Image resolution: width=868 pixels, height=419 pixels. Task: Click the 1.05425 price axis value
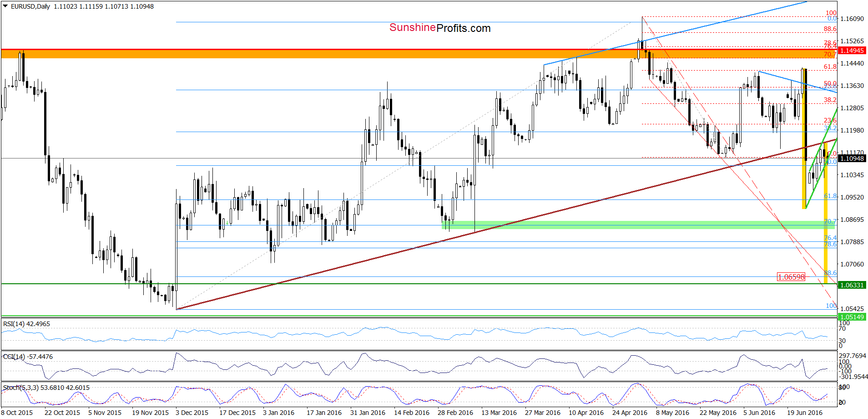point(852,309)
